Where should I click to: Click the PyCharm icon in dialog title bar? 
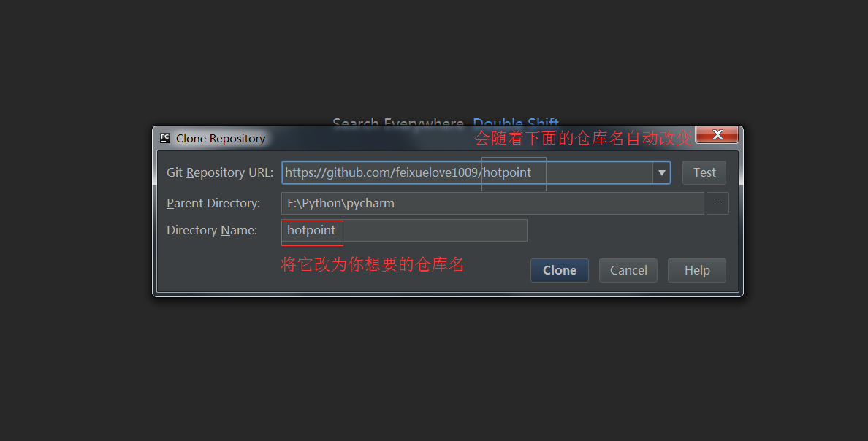(x=165, y=138)
